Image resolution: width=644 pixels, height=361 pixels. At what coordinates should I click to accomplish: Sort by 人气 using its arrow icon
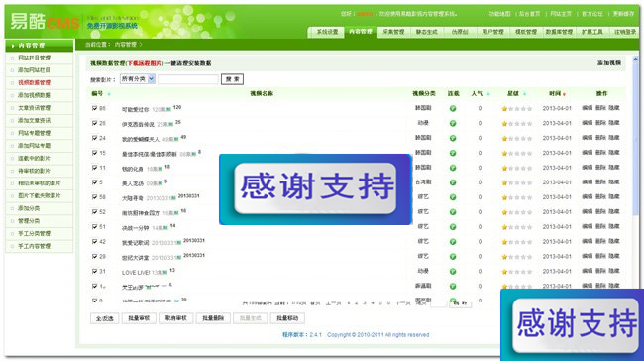tap(488, 94)
